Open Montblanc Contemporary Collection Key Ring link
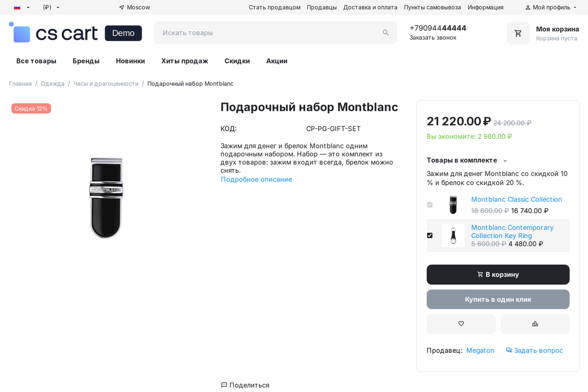 click(513, 231)
